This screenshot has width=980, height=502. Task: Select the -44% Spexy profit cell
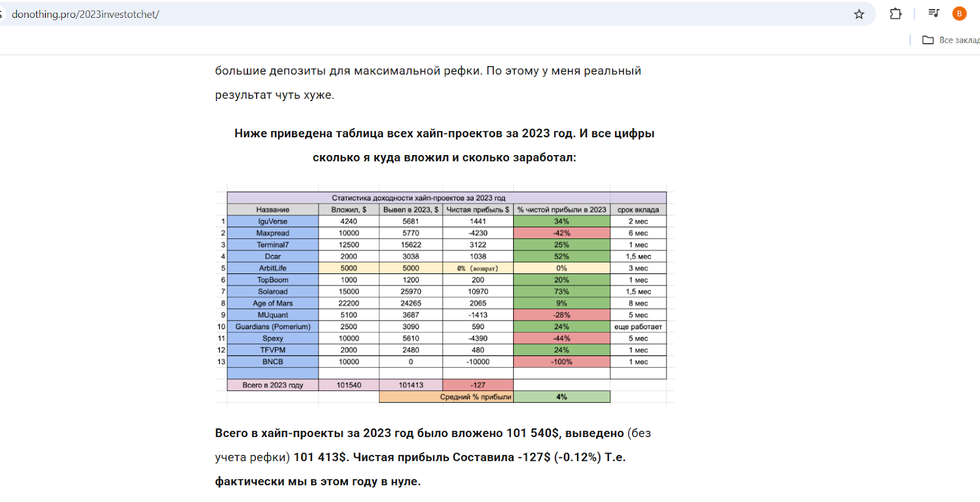(x=562, y=338)
